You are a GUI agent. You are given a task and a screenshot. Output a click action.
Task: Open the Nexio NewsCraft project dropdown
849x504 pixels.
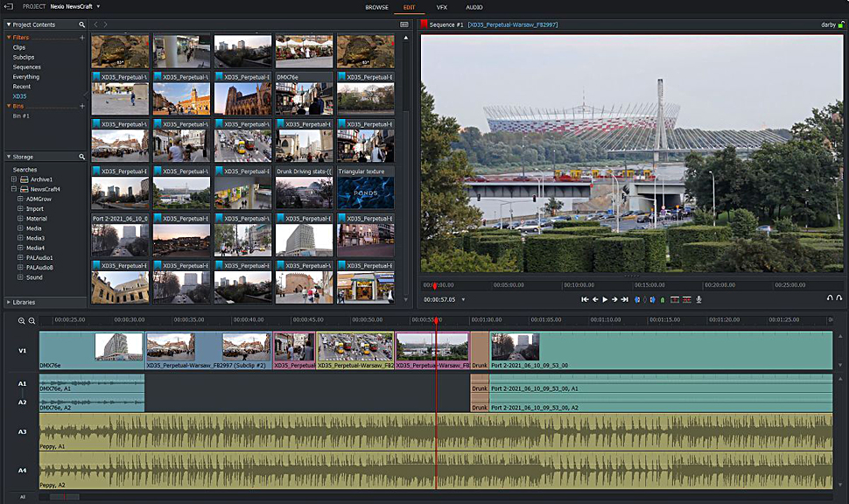(x=98, y=6)
